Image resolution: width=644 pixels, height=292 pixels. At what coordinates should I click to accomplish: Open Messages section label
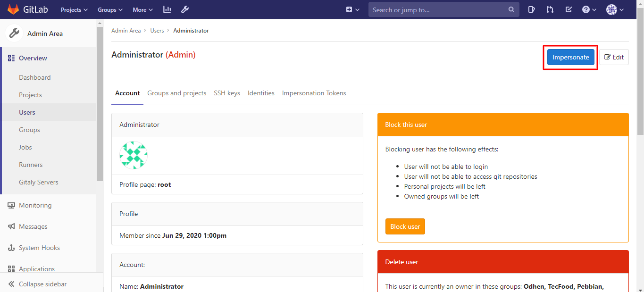pyautogui.click(x=33, y=226)
